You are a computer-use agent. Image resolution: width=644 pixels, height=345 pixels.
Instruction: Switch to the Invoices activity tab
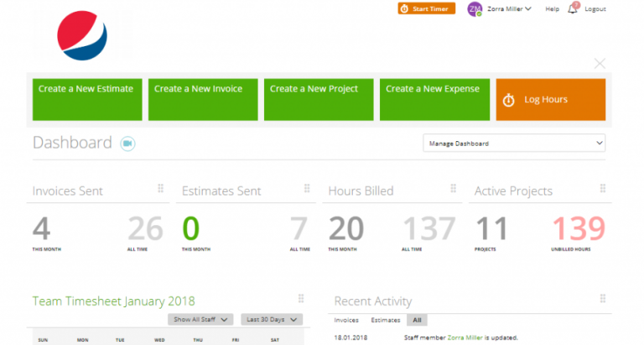[x=346, y=320]
